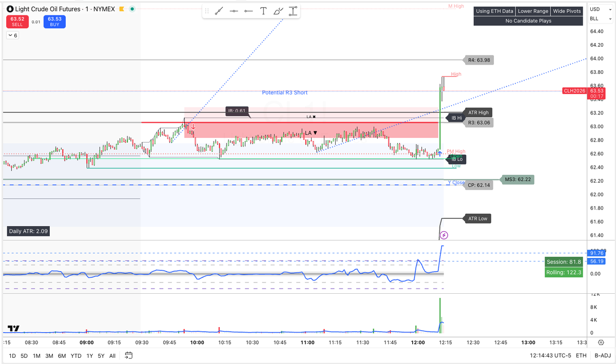
Task: Click the R4: 63.98 pivot label
Action: (479, 60)
